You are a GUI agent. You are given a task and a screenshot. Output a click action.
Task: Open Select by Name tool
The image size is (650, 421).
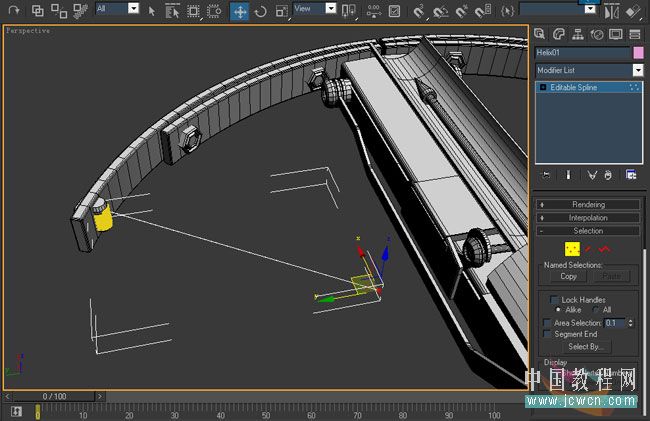[172, 11]
